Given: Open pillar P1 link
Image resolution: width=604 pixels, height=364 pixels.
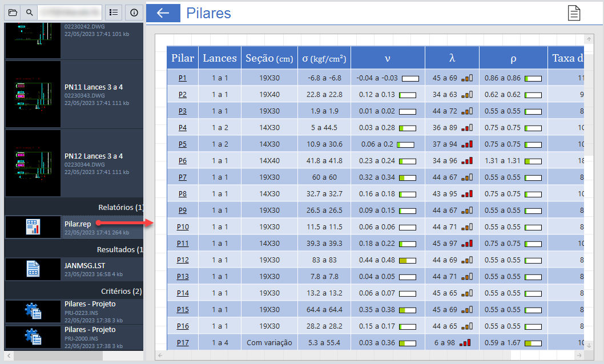Looking at the screenshot, I should (183, 78).
